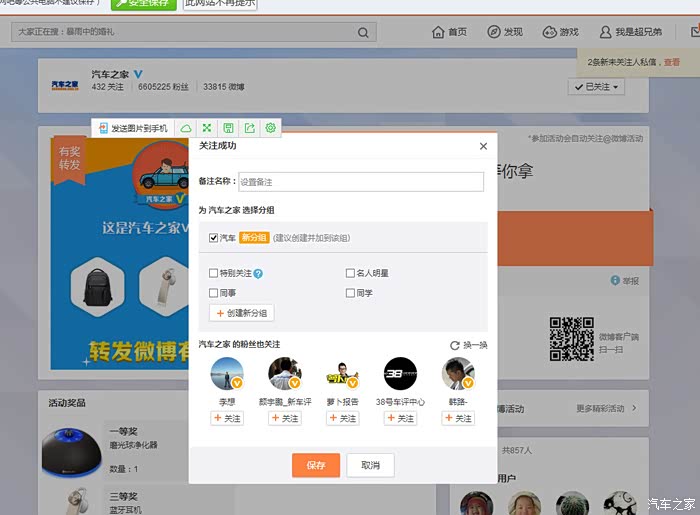Click the 设置备注 remark name field

(361, 182)
